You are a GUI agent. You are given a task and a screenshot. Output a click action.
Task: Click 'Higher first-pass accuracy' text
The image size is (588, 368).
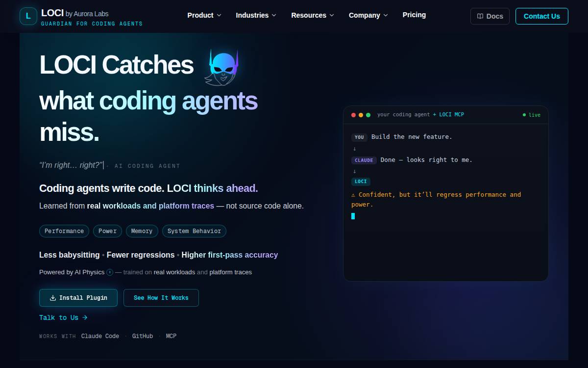pos(230,255)
